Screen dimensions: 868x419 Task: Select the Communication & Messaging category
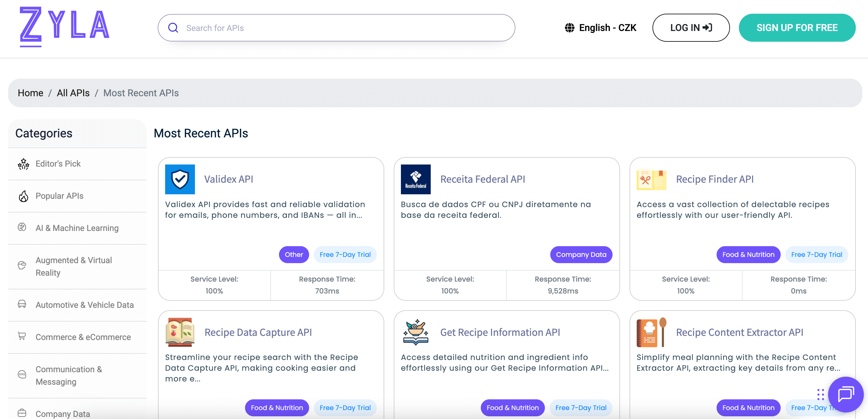pos(69,375)
